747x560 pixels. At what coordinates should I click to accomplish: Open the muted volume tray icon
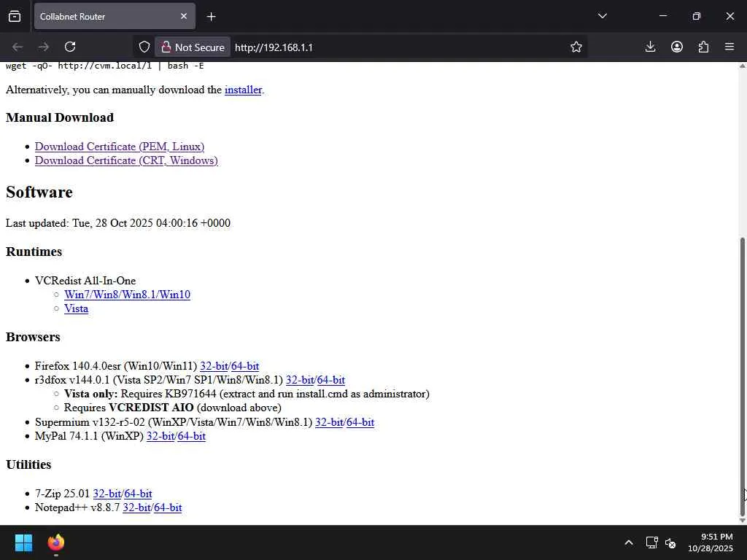click(x=670, y=542)
